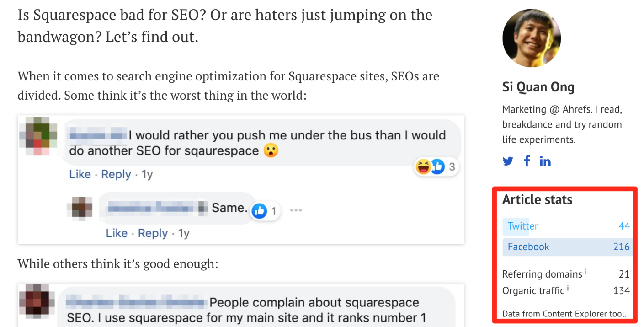The image size is (644, 327).
Task: Click the pixelated avatar of the first commenter
Action: tap(38, 136)
